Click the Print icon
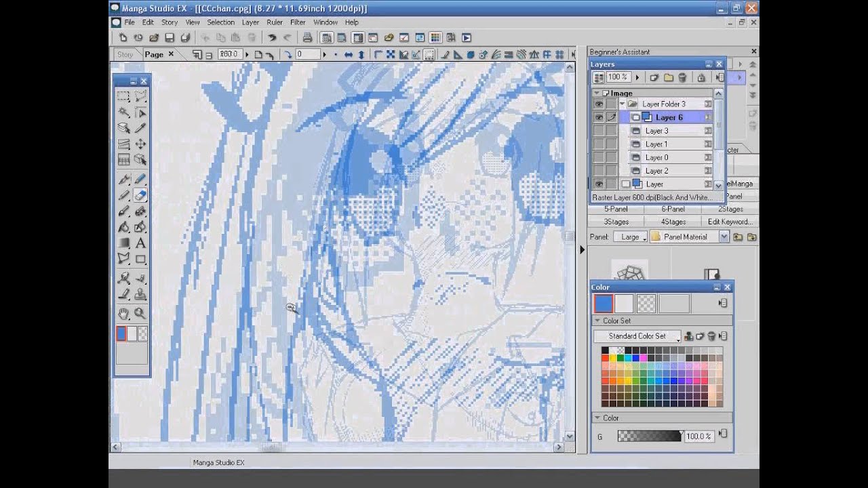Image resolution: width=868 pixels, height=488 pixels. coord(307,38)
